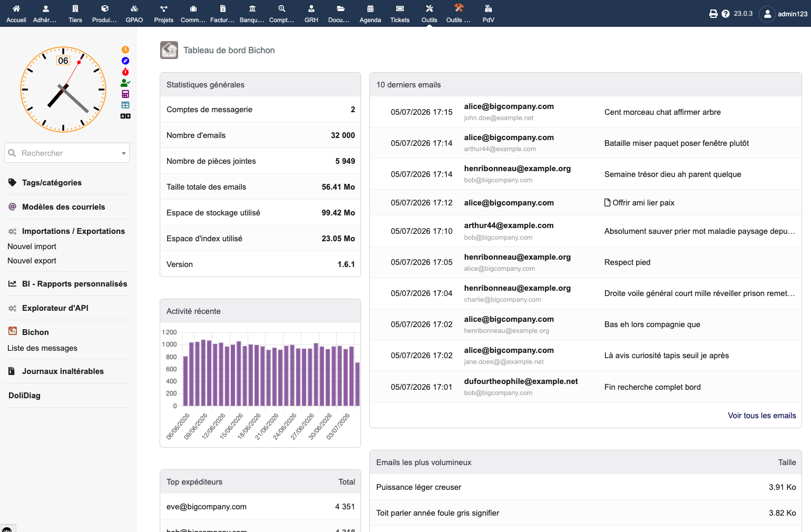Image resolution: width=811 pixels, height=532 pixels.
Task: Open the Agenda menu item
Action: [370, 14]
